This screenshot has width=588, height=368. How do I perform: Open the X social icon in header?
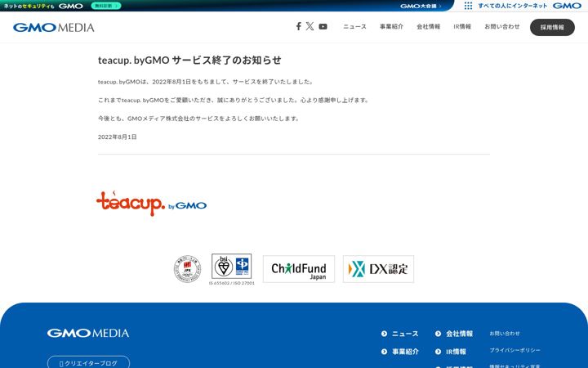click(x=310, y=26)
